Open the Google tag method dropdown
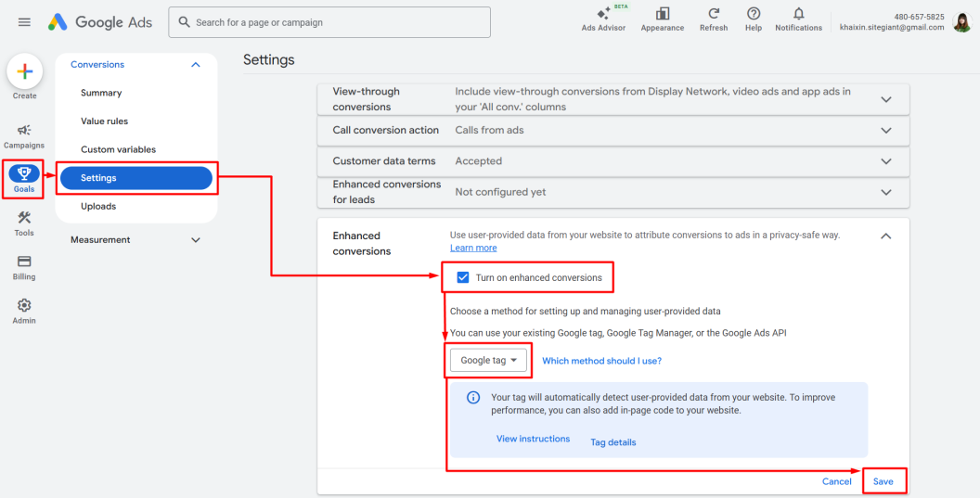The width and height of the screenshot is (980, 498). (488, 361)
